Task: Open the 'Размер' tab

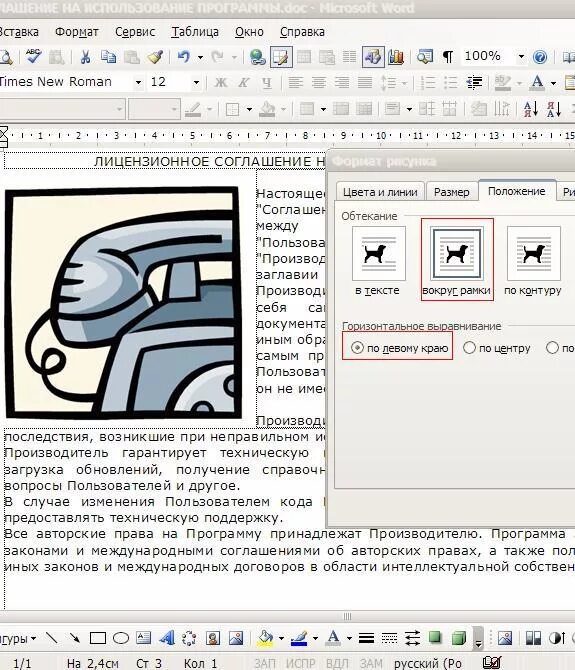Action: click(x=452, y=192)
